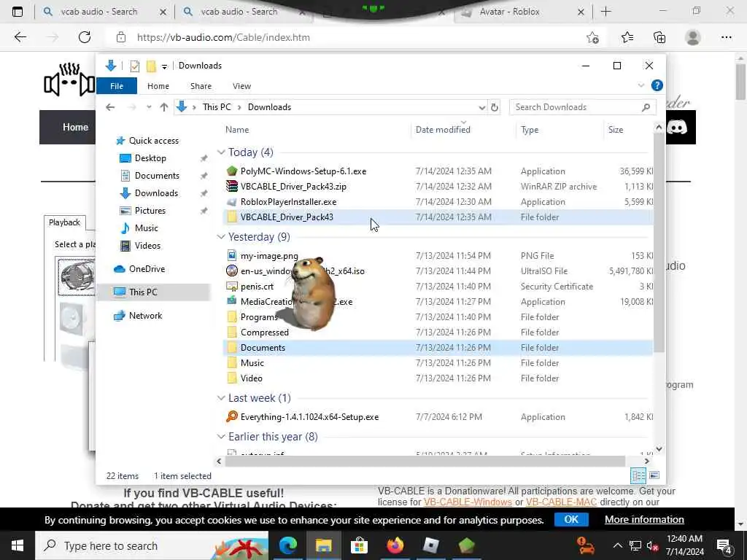Click the Discord icon on the webpage
Screen dimensions: 747x560
[x=676, y=127]
